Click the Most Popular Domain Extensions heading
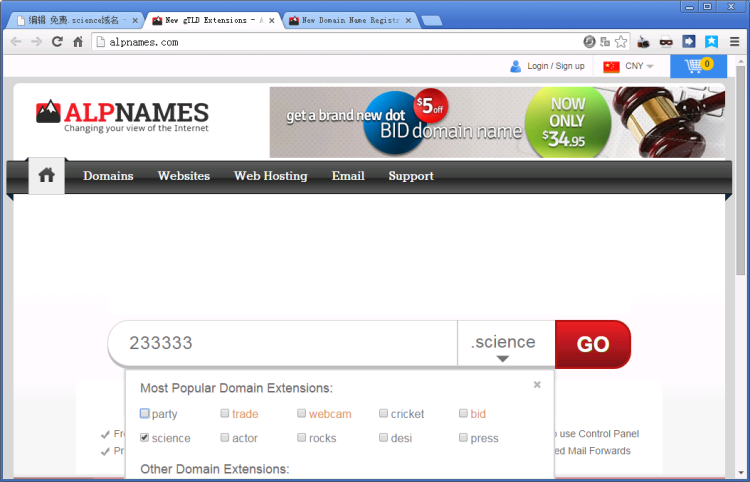The width and height of the screenshot is (750, 482). pyautogui.click(x=236, y=388)
